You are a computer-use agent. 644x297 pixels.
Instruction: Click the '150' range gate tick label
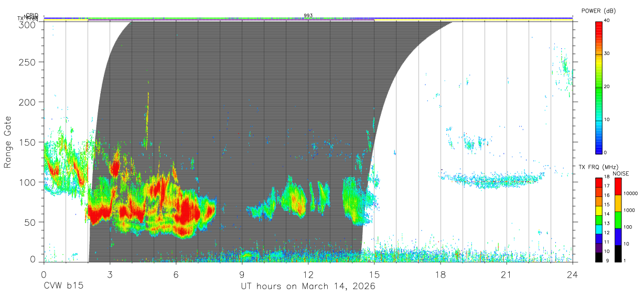tap(27, 142)
